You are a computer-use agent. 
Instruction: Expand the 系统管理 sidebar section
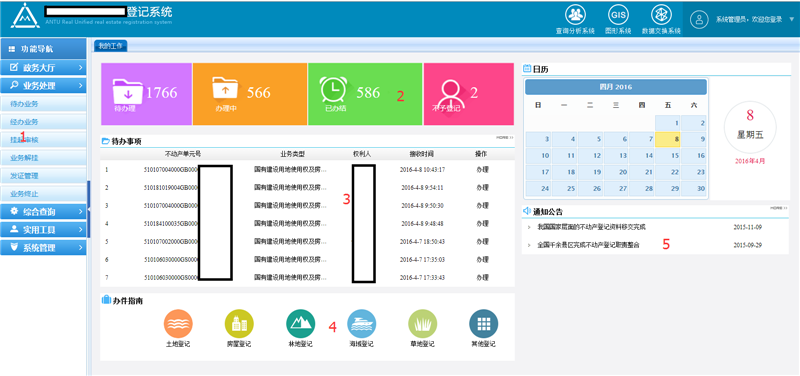(43, 248)
